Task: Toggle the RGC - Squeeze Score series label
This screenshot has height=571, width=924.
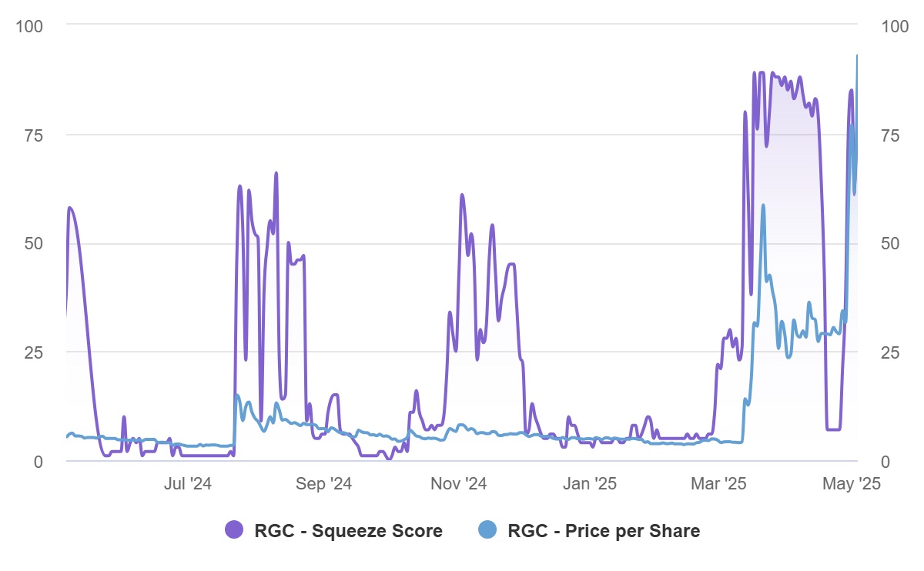Action: [348, 531]
